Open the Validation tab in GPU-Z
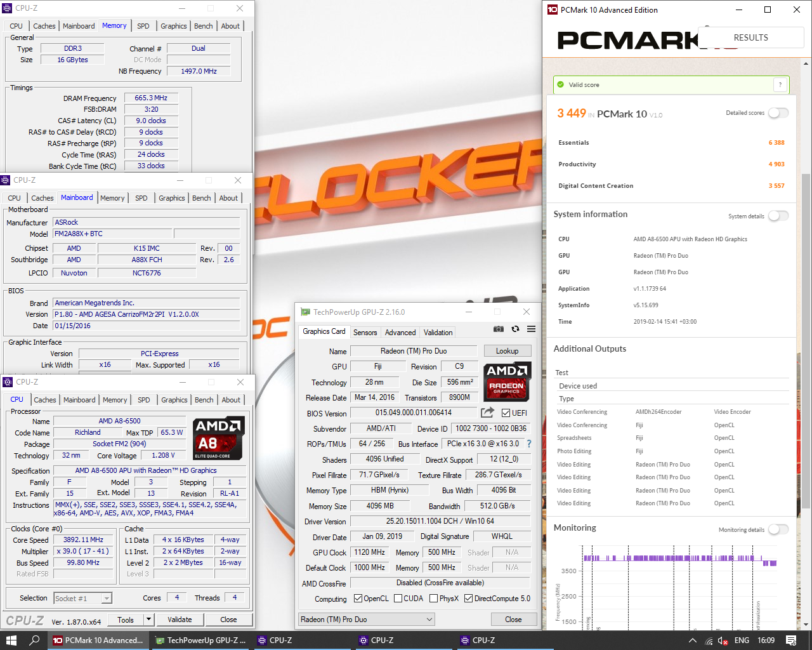The image size is (812, 650). (x=438, y=332)
